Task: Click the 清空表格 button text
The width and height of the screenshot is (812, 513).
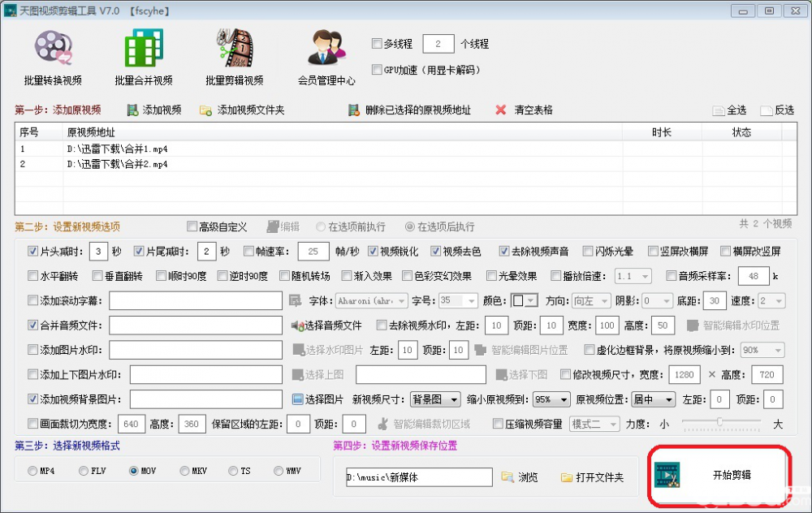Action: 533,110
